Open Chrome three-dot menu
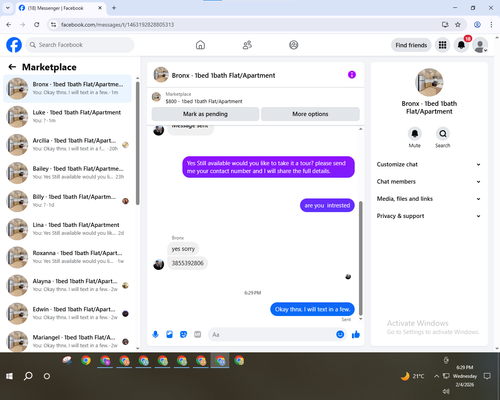 pyautogui.click(x=491, y=25)
